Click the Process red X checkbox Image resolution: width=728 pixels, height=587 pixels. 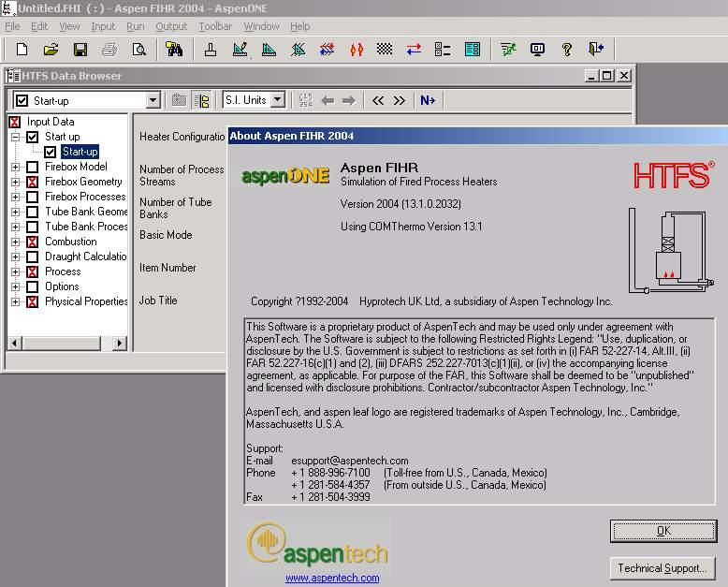pos(32,271)
